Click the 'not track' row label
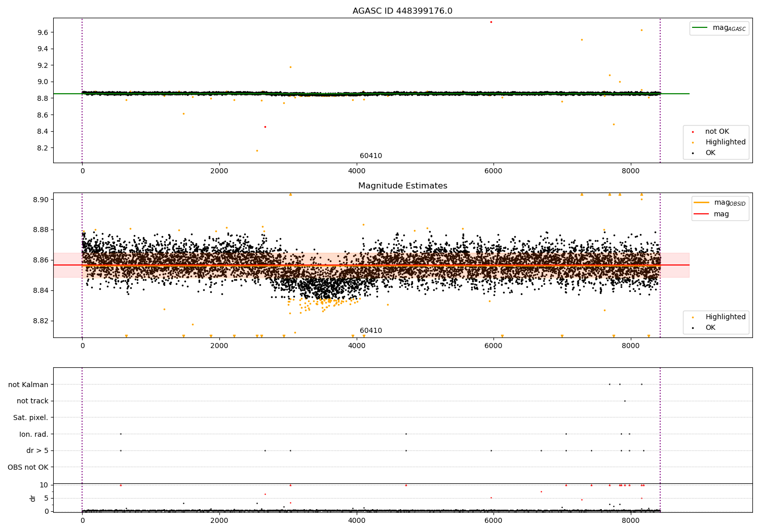The height and width of the screenshot is (532, 760). point(32,401)
